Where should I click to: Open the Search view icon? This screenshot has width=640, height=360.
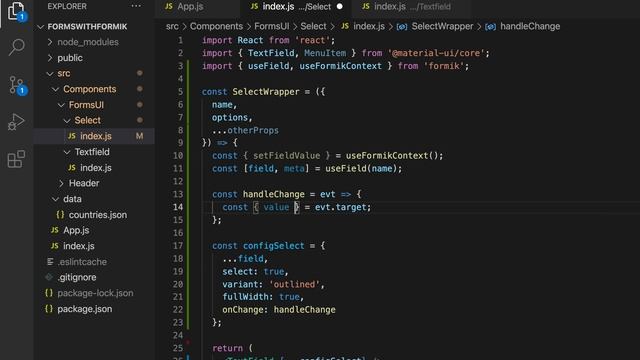coord(16,47)
